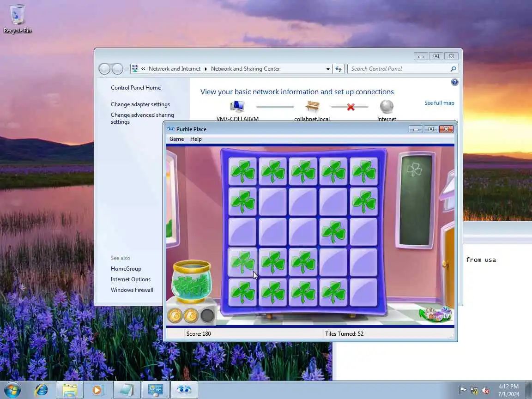Click See full map link
This screenshot has width=532, height=399.
tap(439, 103)
